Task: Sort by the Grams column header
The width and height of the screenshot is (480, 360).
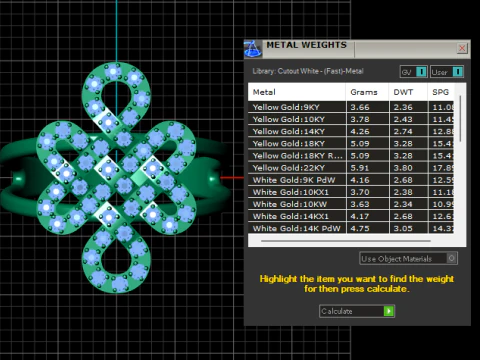Action: pos(367,92)
